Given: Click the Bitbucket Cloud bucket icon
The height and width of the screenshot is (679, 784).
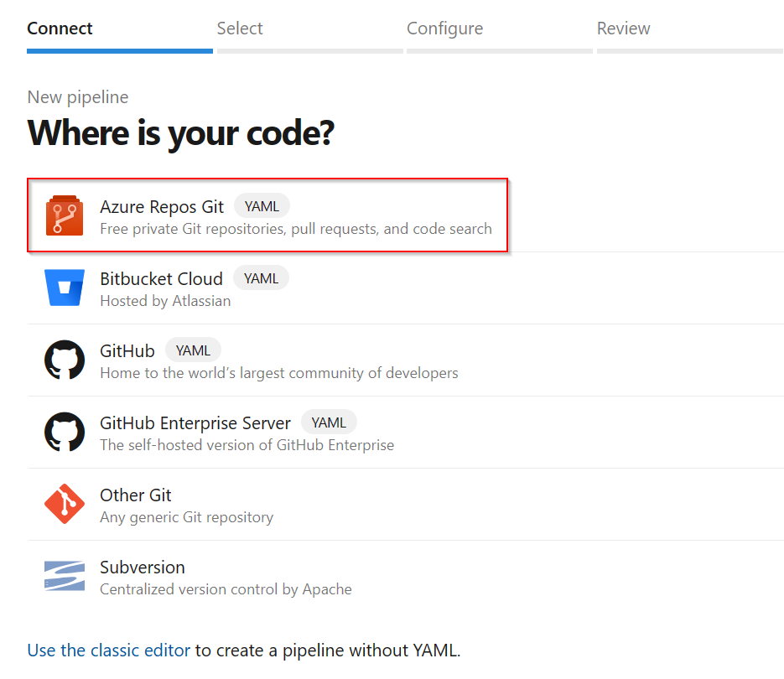Looking at the screenshot, I should (65, 288).
